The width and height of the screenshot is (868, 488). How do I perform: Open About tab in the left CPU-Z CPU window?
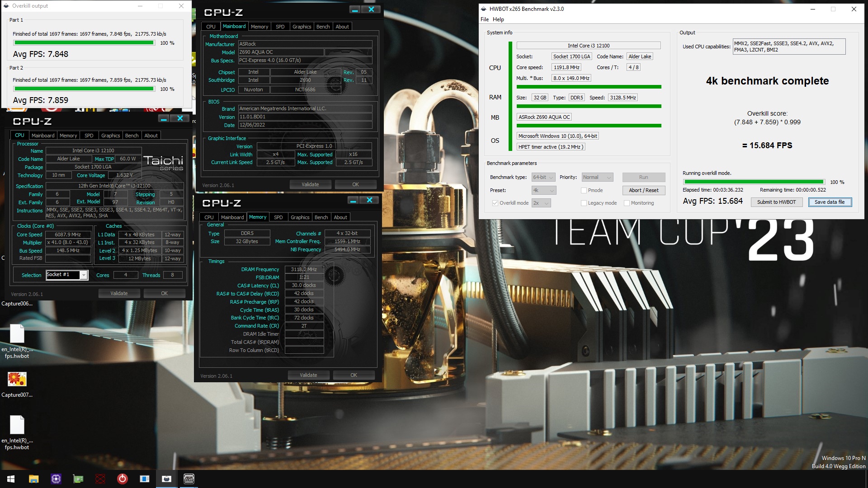pyautogui.click(x=151, y=136)
